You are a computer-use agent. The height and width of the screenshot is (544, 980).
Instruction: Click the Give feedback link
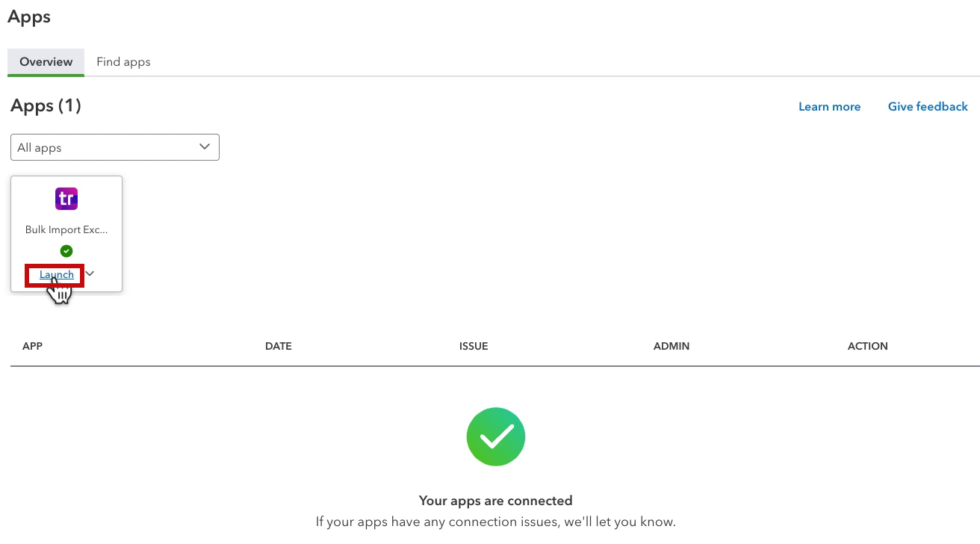tap(928, 107)
